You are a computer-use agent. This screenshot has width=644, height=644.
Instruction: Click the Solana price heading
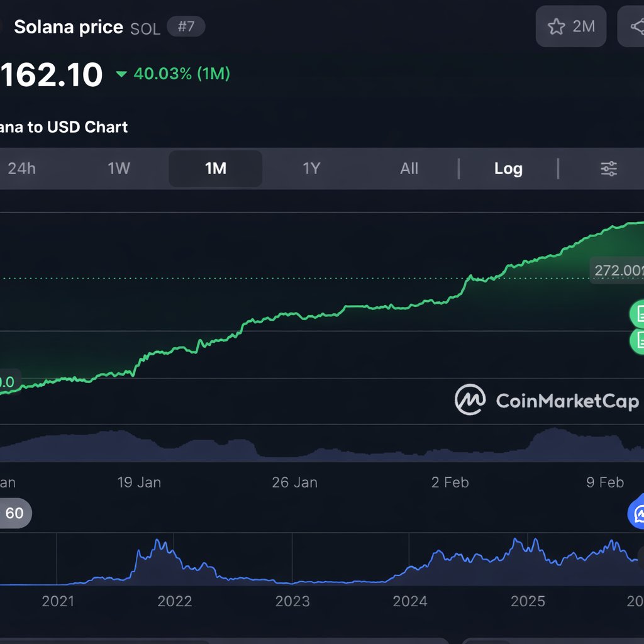(x=69, y=27)
